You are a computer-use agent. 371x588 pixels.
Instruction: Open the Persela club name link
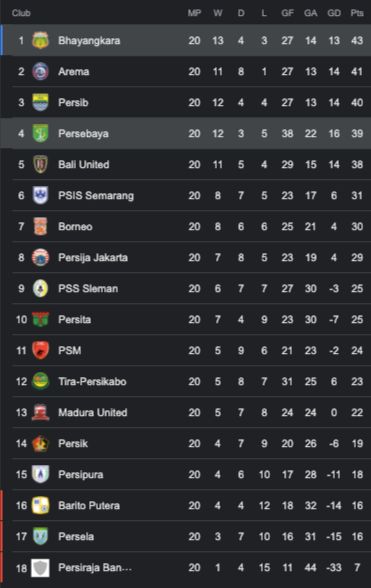(x=76, y=536)
